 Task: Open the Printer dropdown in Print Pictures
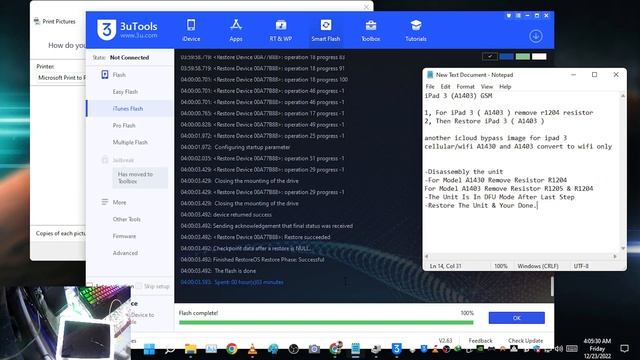[60, 78]
